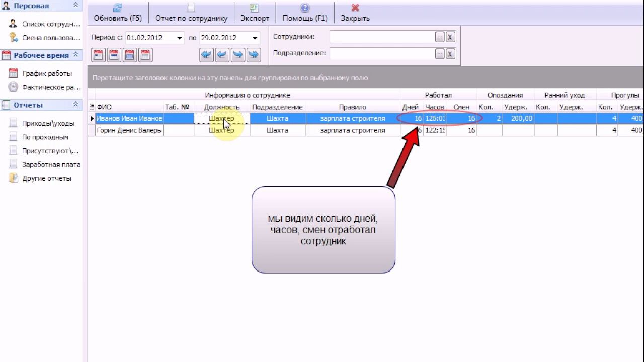Sort by the Смен column header
Image resolution: width=644 pixels, height=362 pixels.
(x=461, y=107)
